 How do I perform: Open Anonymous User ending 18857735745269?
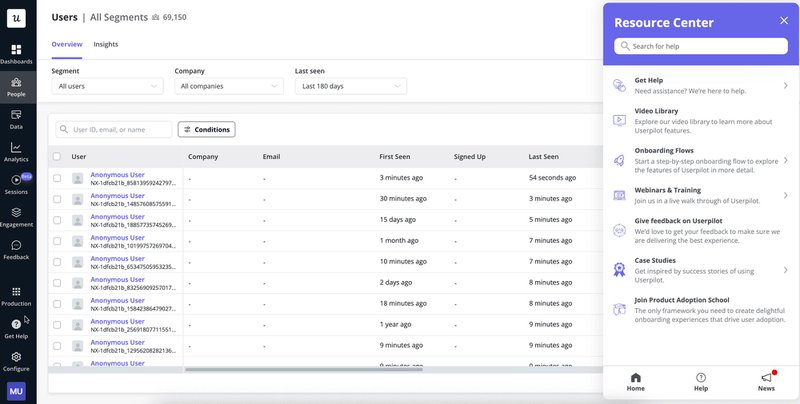click(117, 216)
